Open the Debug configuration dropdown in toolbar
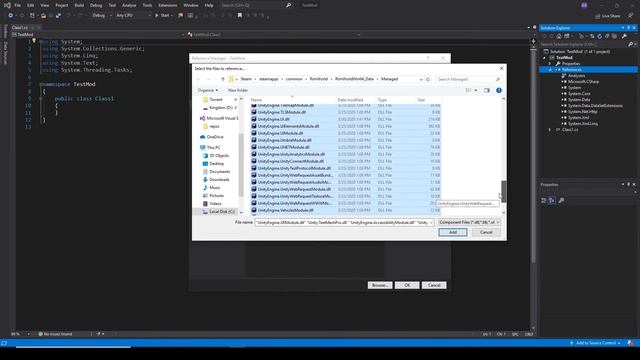Screen dimensions: 640x360 [101, 16]
